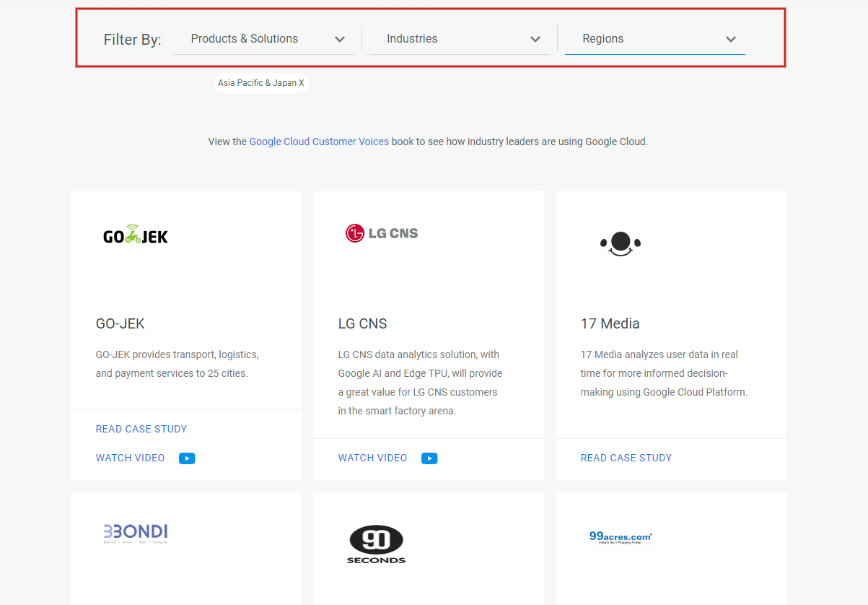Click the 90 Seconds logo

(x=377, y=544)
